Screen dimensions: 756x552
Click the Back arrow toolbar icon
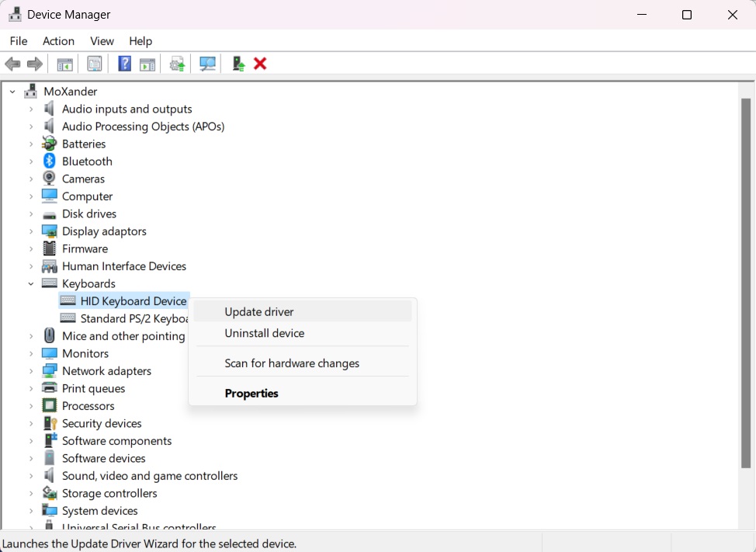click(12, 64)
